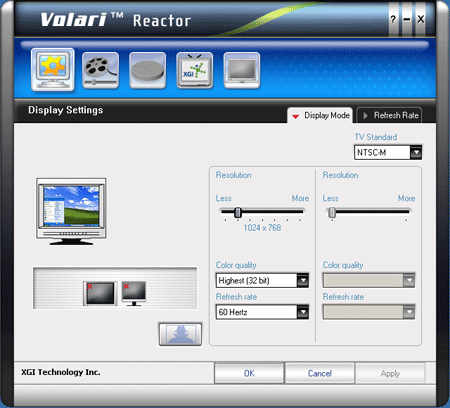450x408 pixels.
Task: Click the XGI Technology Inc. label
Action: click(x=61, y=372)
